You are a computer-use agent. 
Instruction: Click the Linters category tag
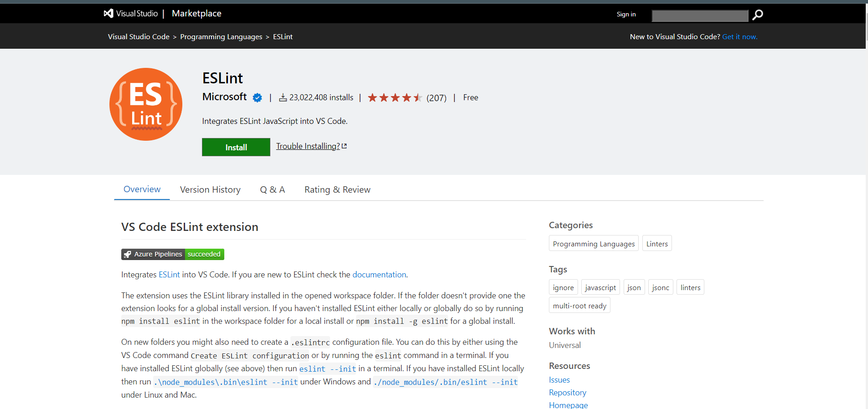(657, 244)
